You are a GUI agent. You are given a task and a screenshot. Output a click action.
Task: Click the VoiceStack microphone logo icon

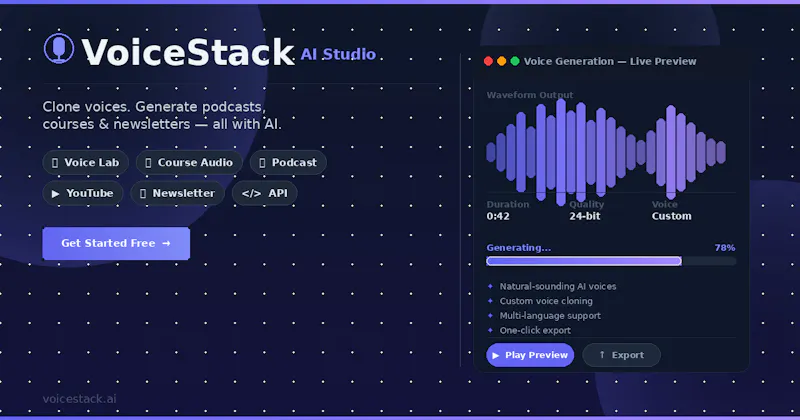click(x=59, y=48)
